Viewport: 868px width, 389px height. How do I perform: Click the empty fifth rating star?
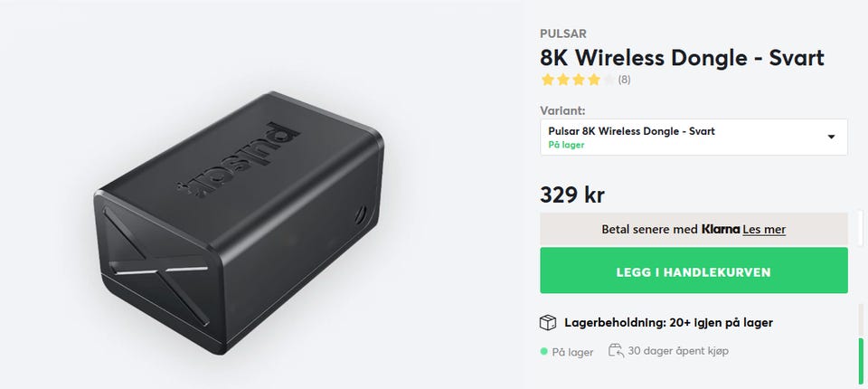609,80
